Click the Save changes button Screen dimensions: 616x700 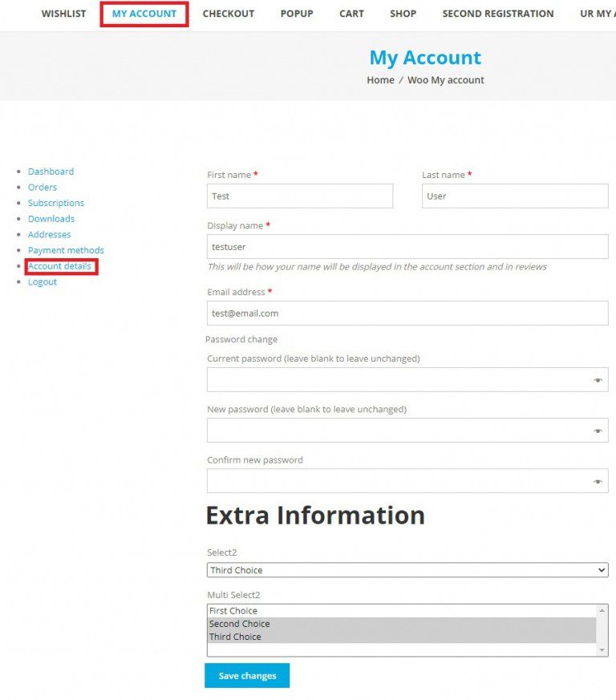[247, 675]
